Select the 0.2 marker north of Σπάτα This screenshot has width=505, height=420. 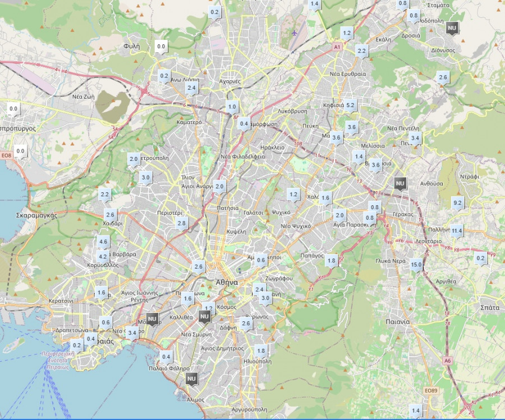coord(480,259)
